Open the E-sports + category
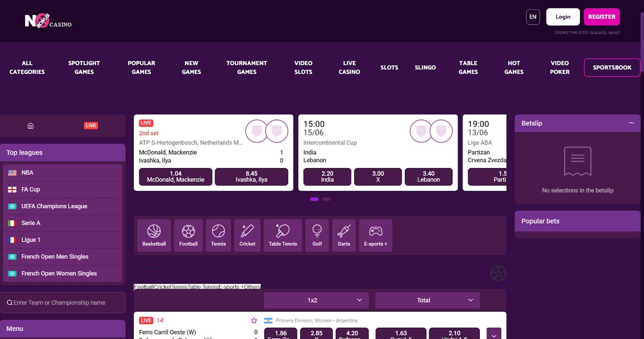644x339 pixels. pyautogui.click(x=375, y=235)
